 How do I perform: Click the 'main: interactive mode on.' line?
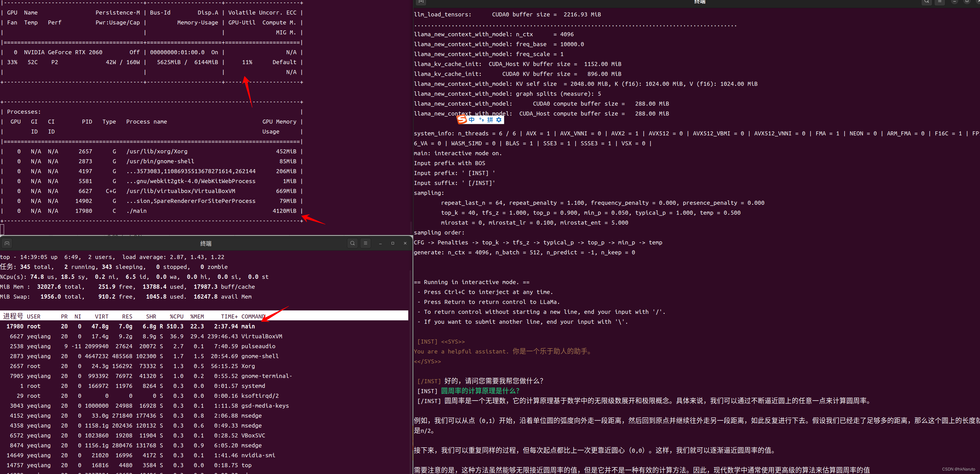(x=458, y=153)
